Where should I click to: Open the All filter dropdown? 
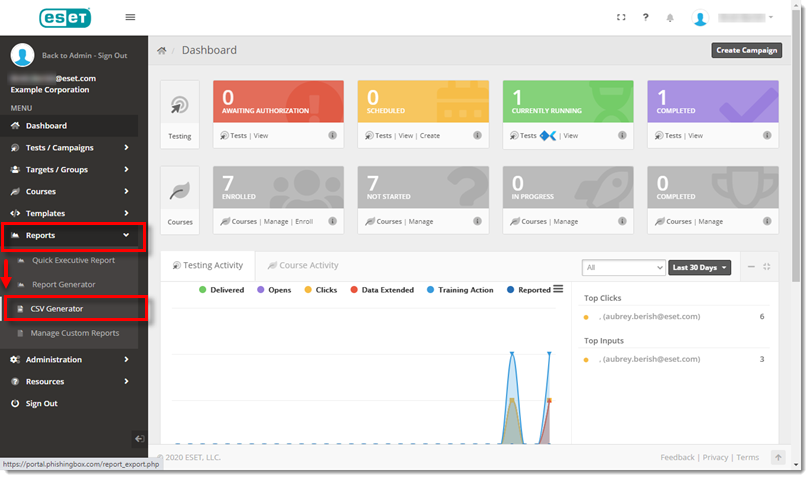[x=624, y=267]
